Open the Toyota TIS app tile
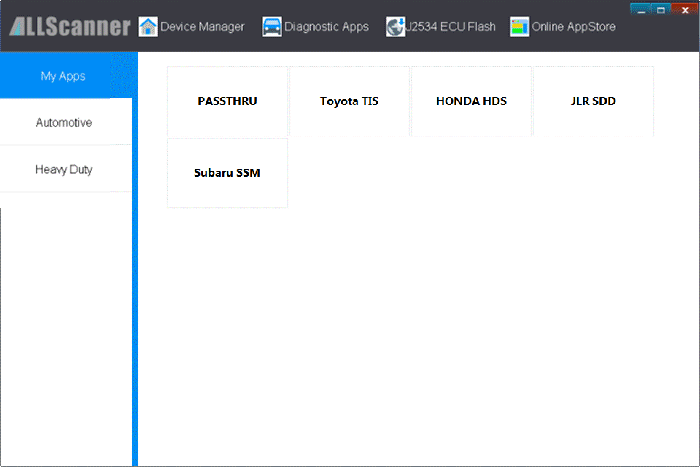This screenshot has width=700, height=467. coord(349,101)
